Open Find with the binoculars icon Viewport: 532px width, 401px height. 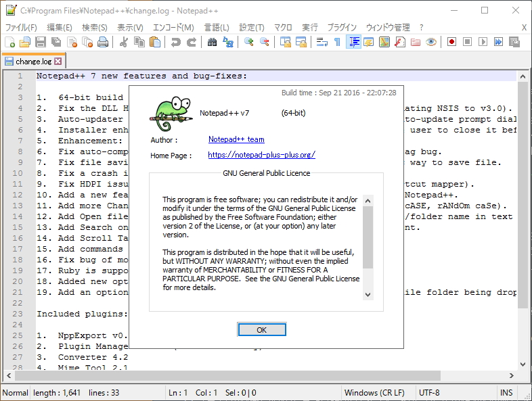click(x=213, y=42)
